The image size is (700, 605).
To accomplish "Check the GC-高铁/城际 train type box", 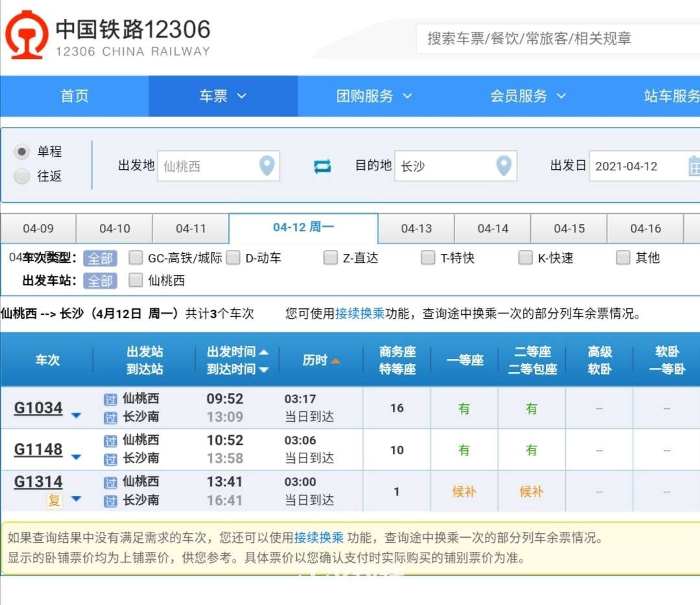I will [x=135, y=257].
